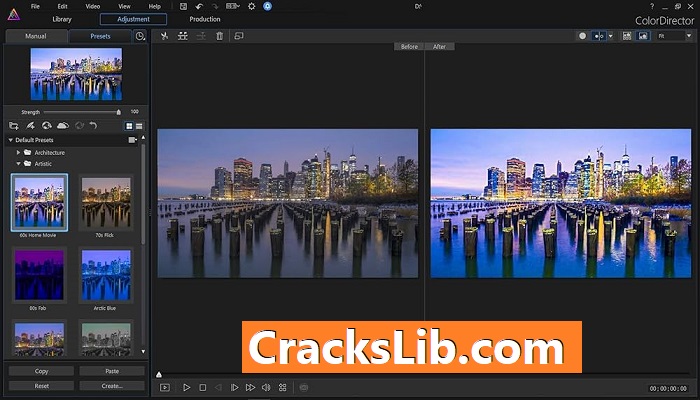Play the video preview
Screen dimensions: 700x400
(x=187, y=388)
